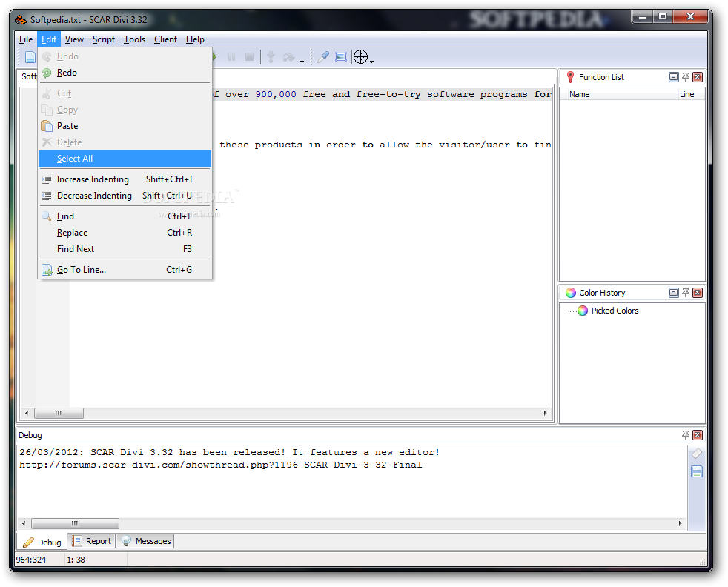This screenshot has height=587, width=728.
Task: Click the Pause script toolbar icon
Action: (231, 57)
